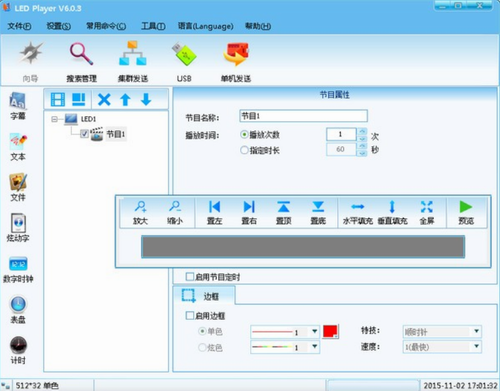The width and height of the screenshot is (500, 391).
Task: Click the 水平填充 horizontal fill button
Action: click(x=358, y=212)
